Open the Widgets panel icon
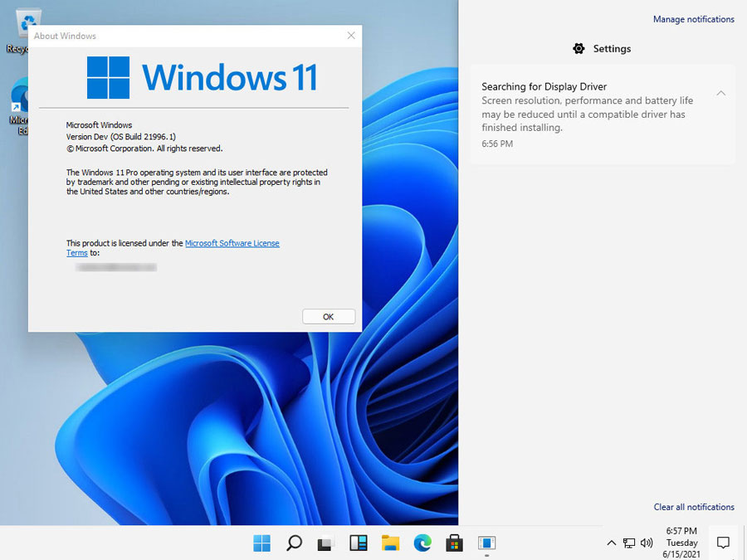Screen dimensions: 747x560 pos(359,543)
